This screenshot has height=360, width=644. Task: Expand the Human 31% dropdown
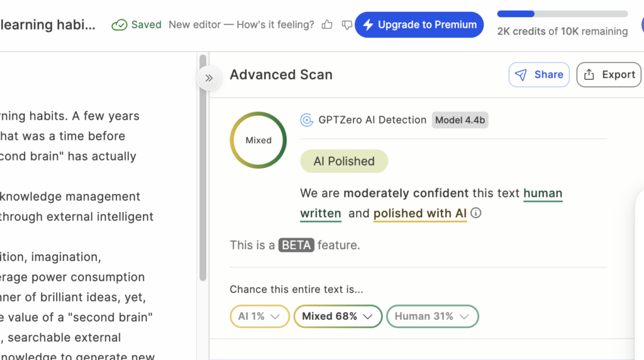click(x=432, y=316)
